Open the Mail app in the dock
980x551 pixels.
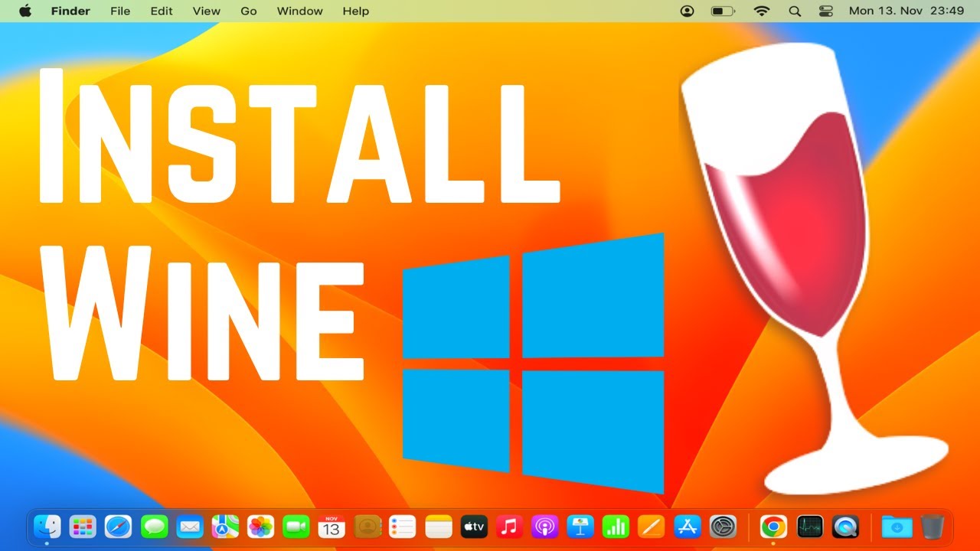[x=189, y=527]
